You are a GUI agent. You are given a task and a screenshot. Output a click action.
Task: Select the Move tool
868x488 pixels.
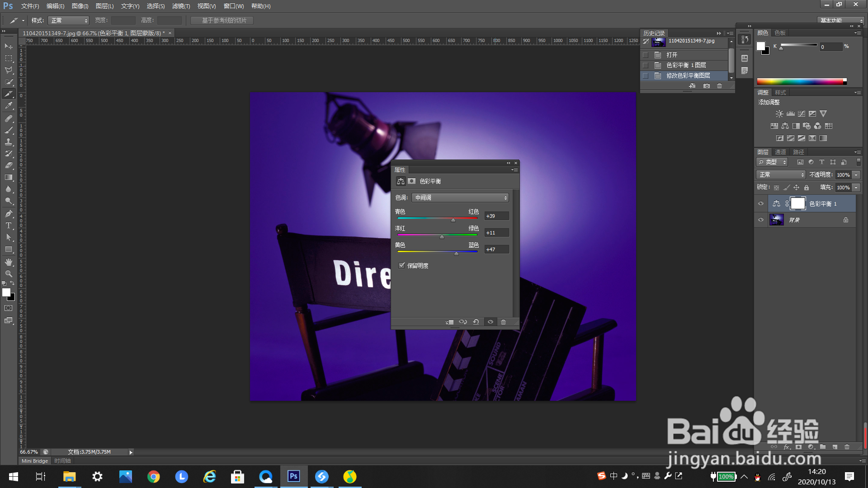pyautogui.click(x=9, y=47)
